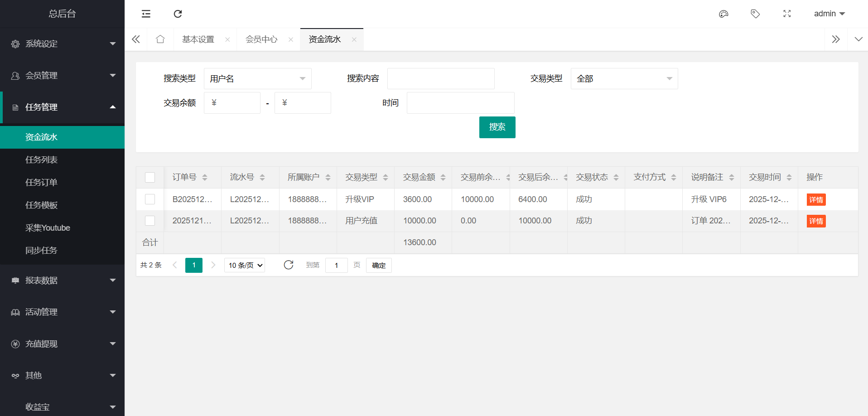Switch to the 会员中心 tab
The image size is (868, 416).
point(261,39)
